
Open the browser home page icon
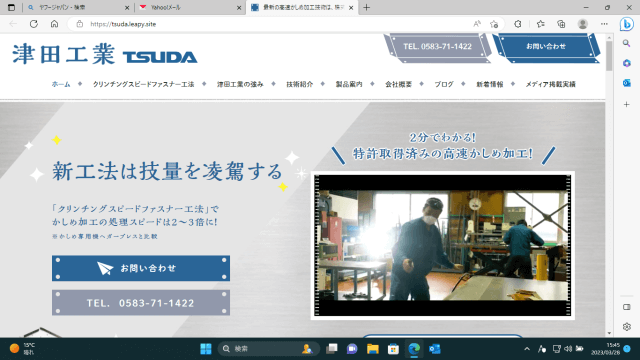[x=54, y=24]
